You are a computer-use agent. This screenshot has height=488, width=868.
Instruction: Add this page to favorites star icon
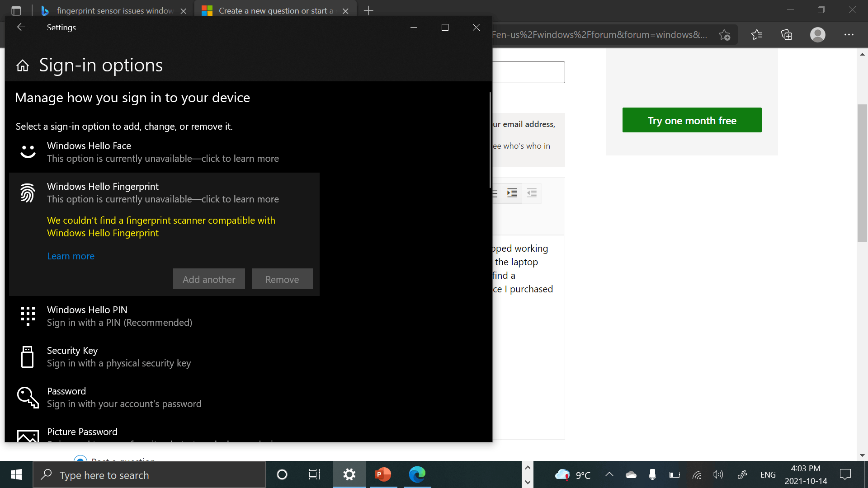[x=724, y=35]
